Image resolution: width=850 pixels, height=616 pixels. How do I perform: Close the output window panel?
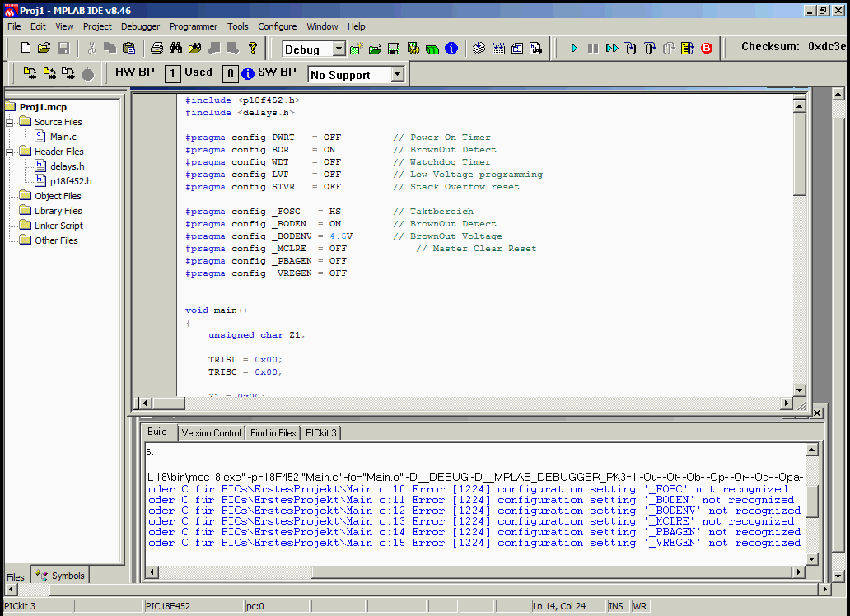818,413
